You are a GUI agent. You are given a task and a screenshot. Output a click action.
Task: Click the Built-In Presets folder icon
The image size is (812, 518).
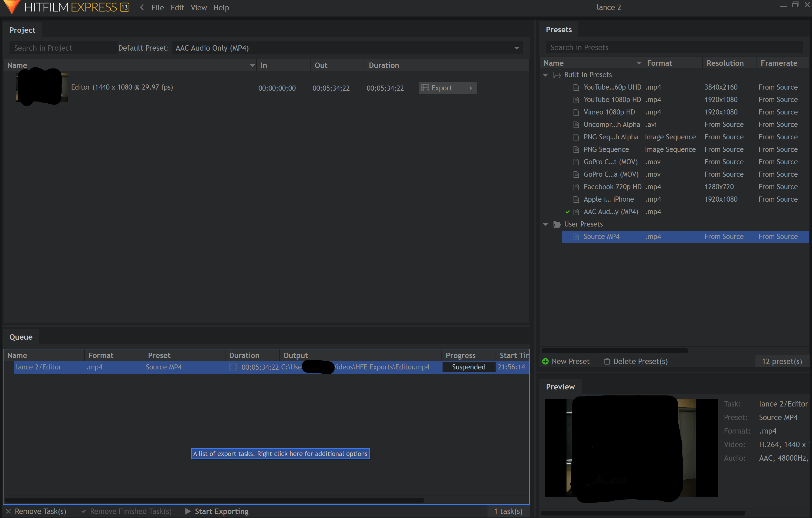(x=557, y=75)
